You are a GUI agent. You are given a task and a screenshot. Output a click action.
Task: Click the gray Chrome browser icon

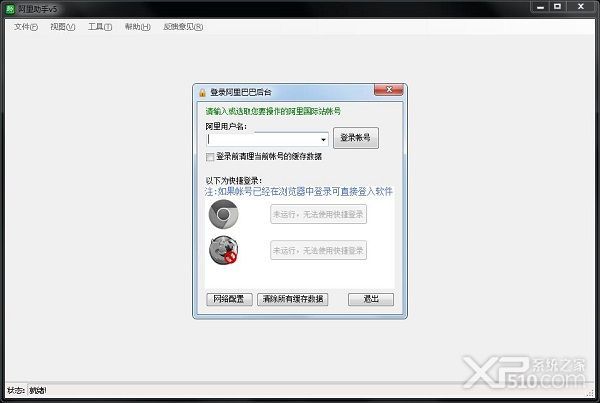223,214
